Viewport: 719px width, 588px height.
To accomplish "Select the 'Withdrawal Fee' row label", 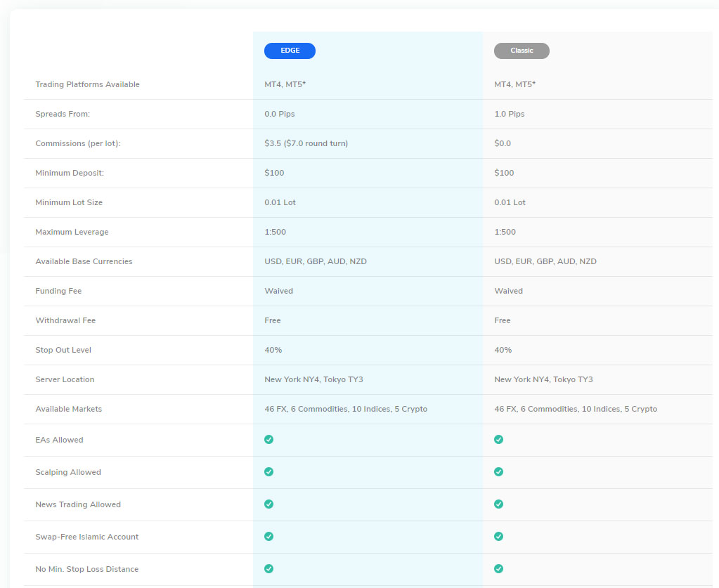I will click(x=65, y=320).
